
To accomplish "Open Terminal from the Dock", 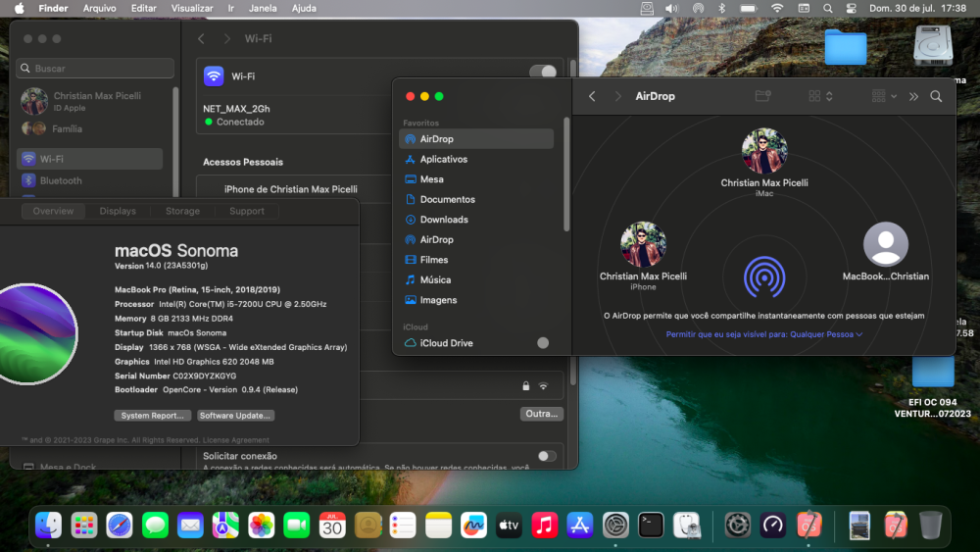I will point(651,526).
